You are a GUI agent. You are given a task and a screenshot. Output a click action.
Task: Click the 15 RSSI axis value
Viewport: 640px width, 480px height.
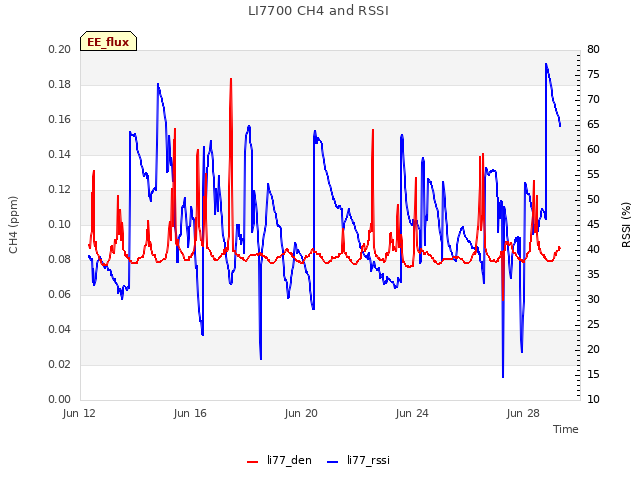[593, 374]
